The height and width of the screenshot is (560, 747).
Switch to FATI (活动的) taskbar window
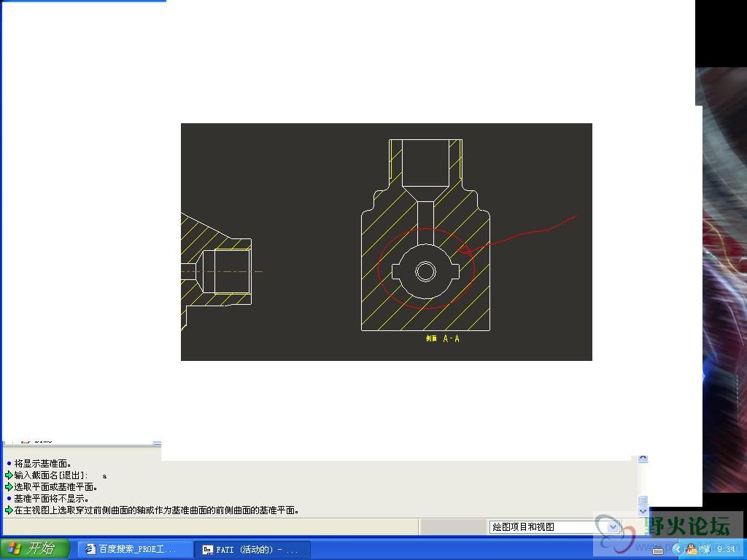(x=252, y=550)
